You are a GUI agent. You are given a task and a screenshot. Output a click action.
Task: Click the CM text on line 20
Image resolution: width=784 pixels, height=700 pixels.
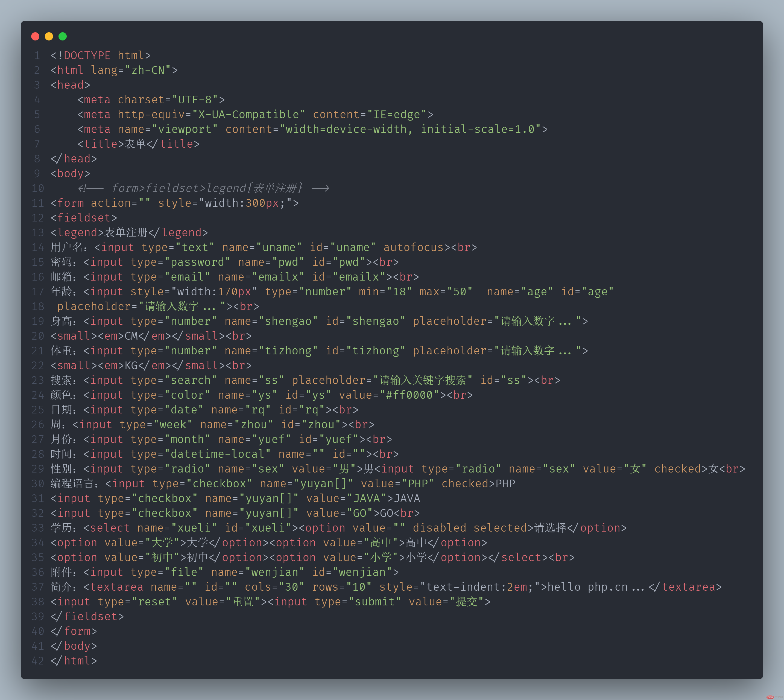coord(131,336)
